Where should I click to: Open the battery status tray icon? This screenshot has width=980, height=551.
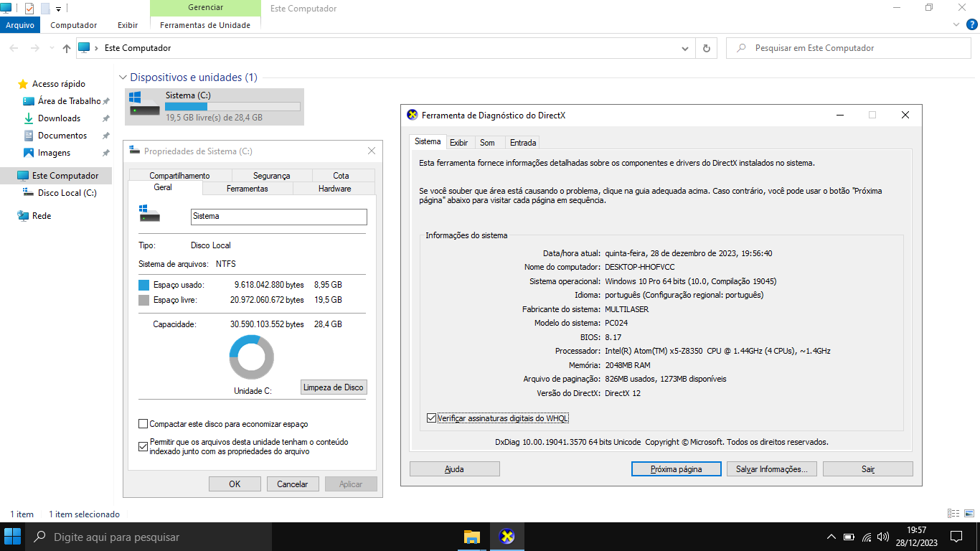click(849, 537)
